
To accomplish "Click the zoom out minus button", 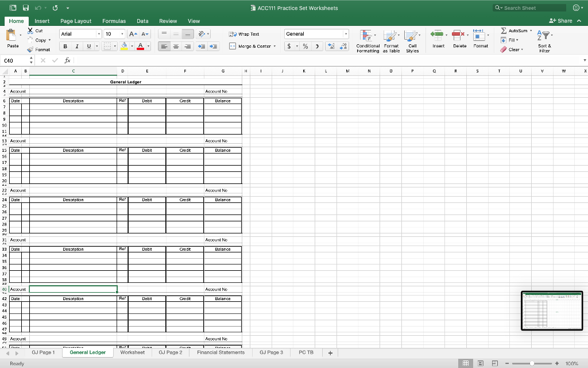I will (507, 363).
